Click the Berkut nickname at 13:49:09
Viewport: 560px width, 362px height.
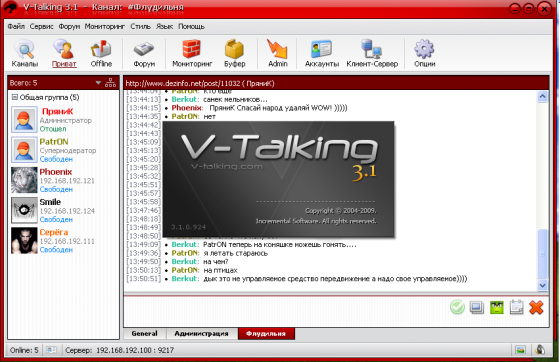tap(184, 244)
